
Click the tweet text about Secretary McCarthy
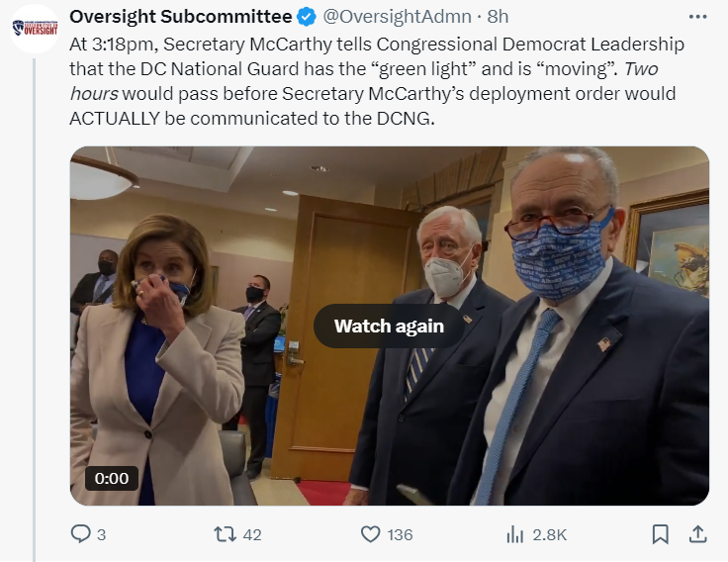pos(376,81)
